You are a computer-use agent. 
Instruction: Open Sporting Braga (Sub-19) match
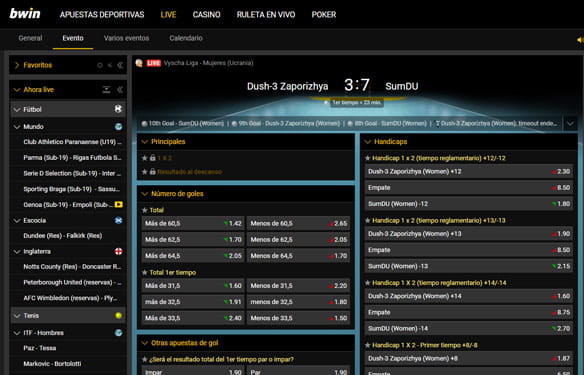coord(73,189)
